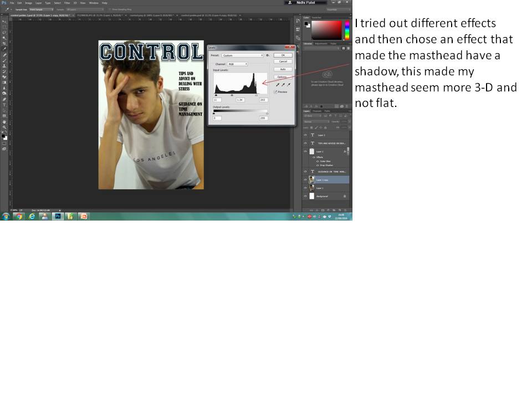Click the hue strip in Color panel

pyautogui.click(x=347, y=30)
